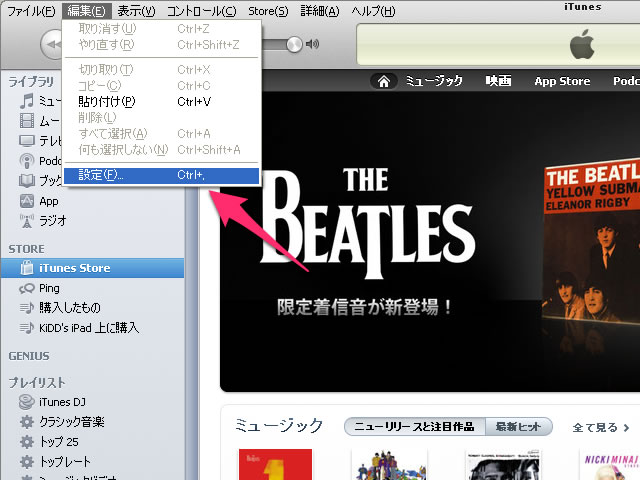
Task: Open App in the library sidebar
Action: point(49,201)
